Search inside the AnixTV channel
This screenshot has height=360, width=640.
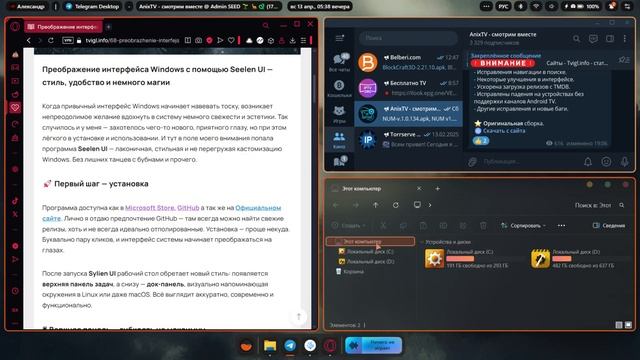pyautogui.click(x=576, y=39)
